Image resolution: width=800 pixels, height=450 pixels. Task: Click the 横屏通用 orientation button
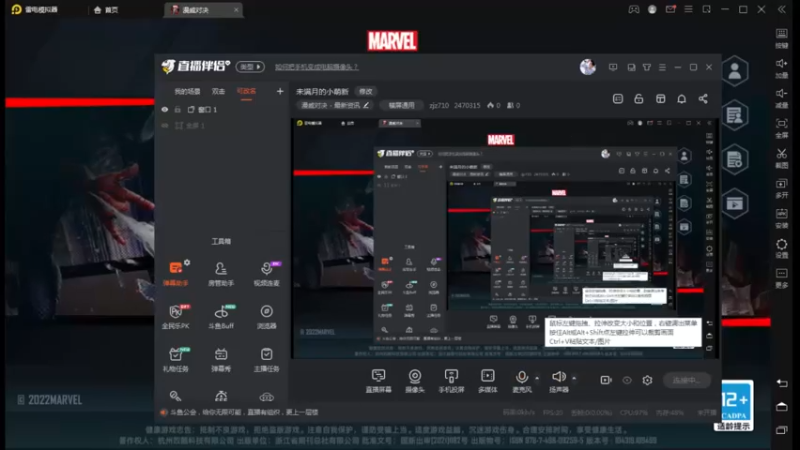(x=402, y=105)
